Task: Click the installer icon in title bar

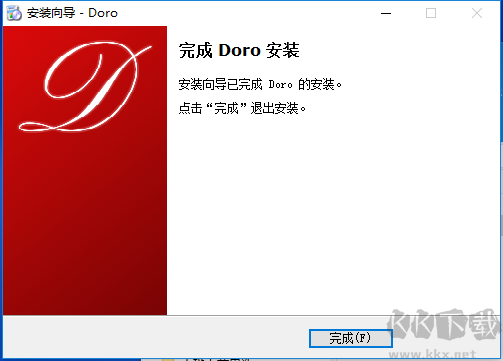Action: (14, 13)
